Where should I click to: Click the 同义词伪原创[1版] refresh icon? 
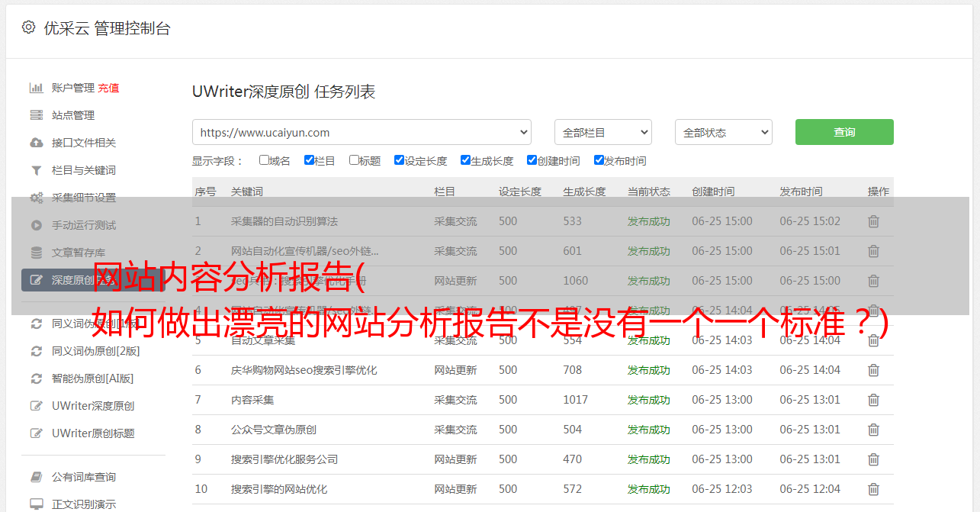[x=36, y=324]
